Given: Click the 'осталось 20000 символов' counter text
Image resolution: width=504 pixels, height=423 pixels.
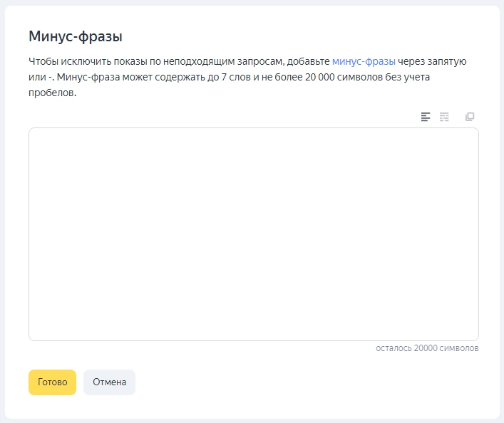Looking at the screenshot, I should [427, 348].
